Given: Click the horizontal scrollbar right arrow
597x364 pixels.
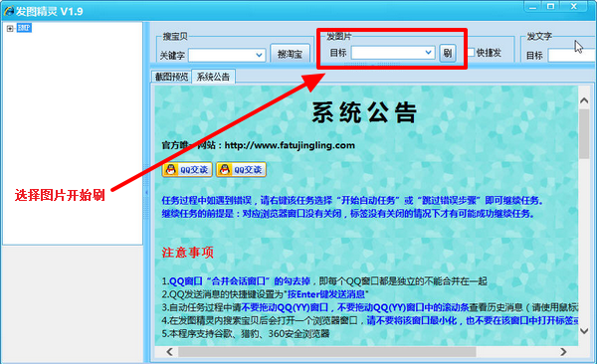Looking at the screenshot, I should click(x=563, y=352).
